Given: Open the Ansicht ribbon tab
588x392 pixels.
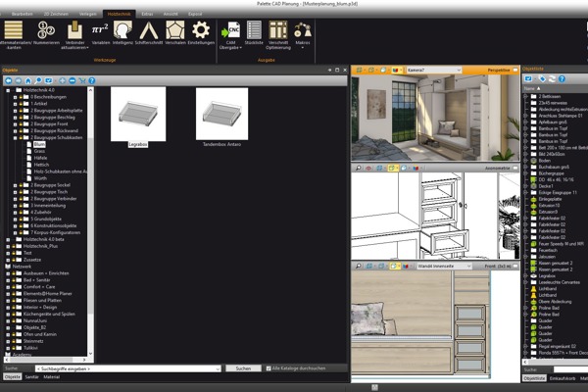Looking at the screenshot, I should pos(171,13).
